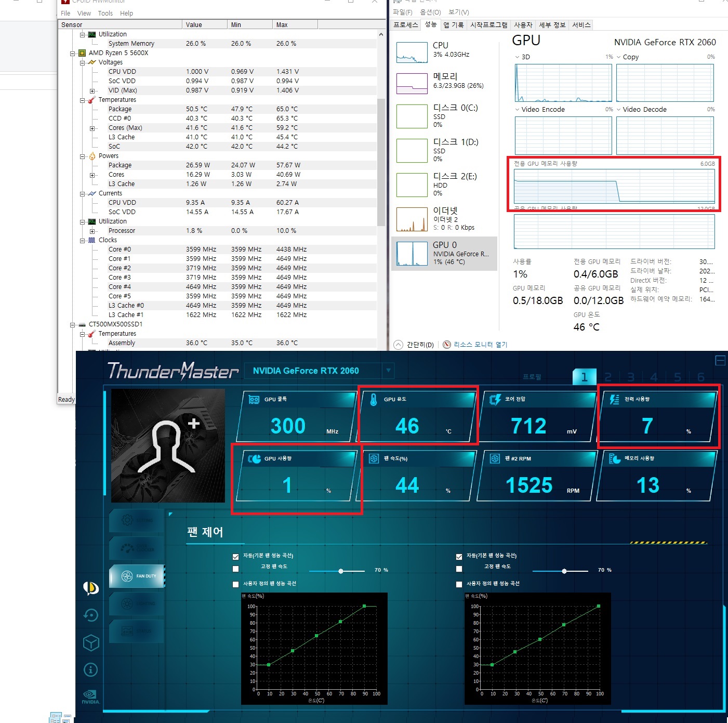Click the fan speed percent icon
The image size is (728, 723).
374,458
